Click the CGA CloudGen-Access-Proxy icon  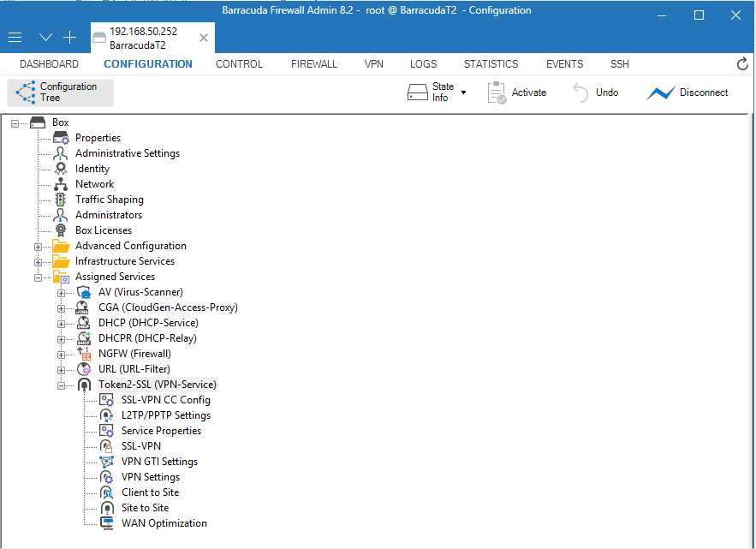[83, 307]
